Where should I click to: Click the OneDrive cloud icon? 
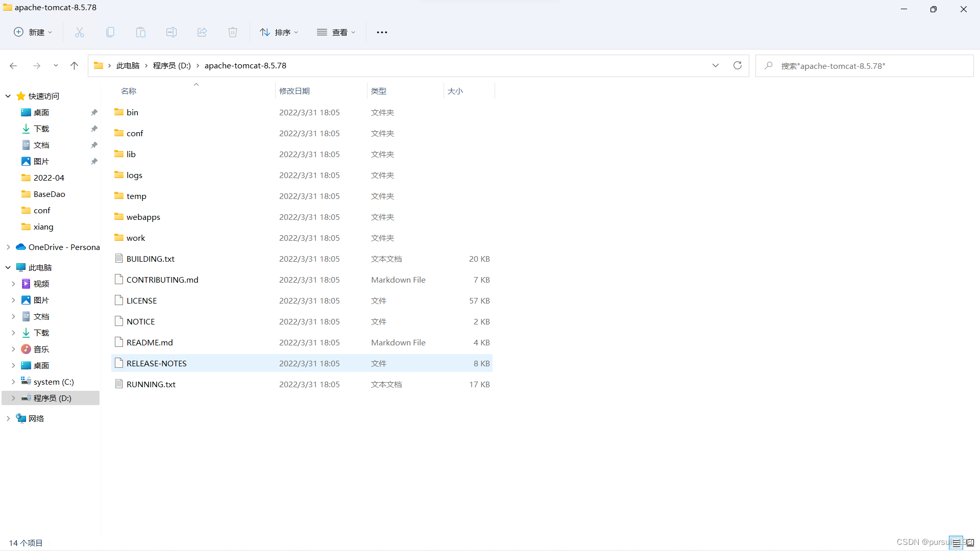[x=21, y=247]
